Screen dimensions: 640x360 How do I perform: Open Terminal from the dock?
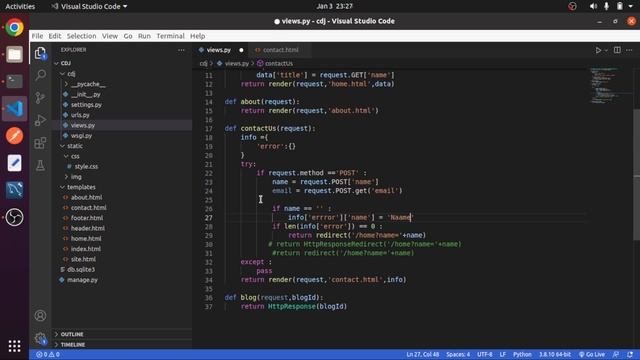pyautogui.click(x=14, y=81)
